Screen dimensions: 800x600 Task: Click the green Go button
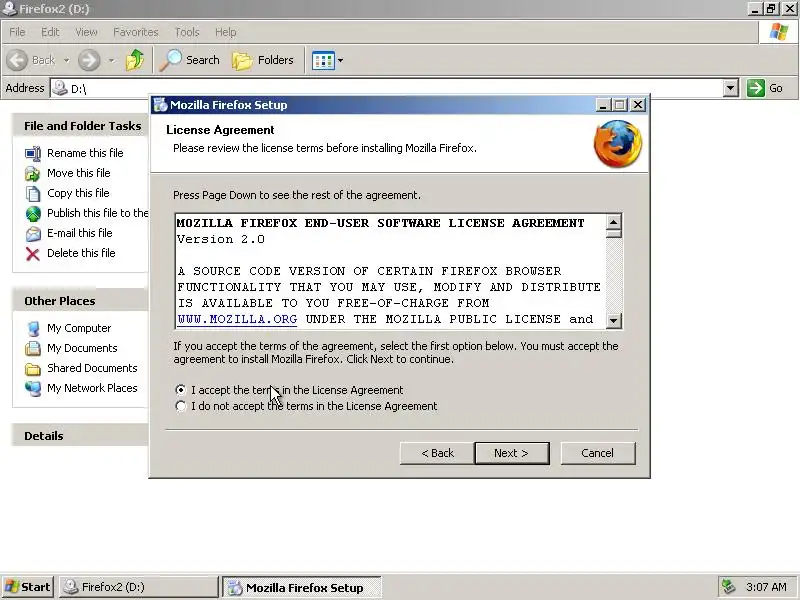[764, 88]
